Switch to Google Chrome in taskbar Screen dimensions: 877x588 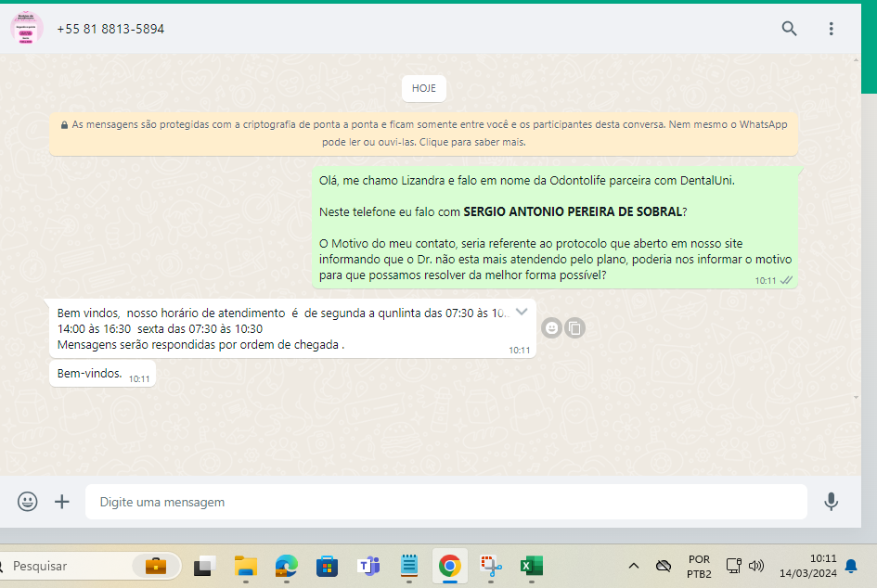[x=450, y=566]
